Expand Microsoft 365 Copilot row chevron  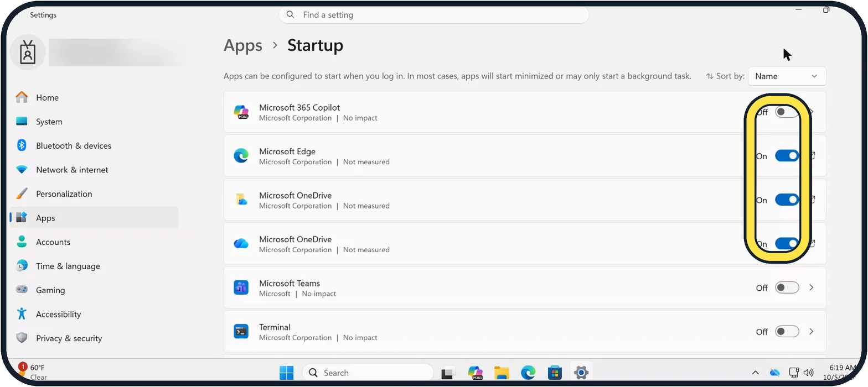pyautogui.click(x=812, y=112)
